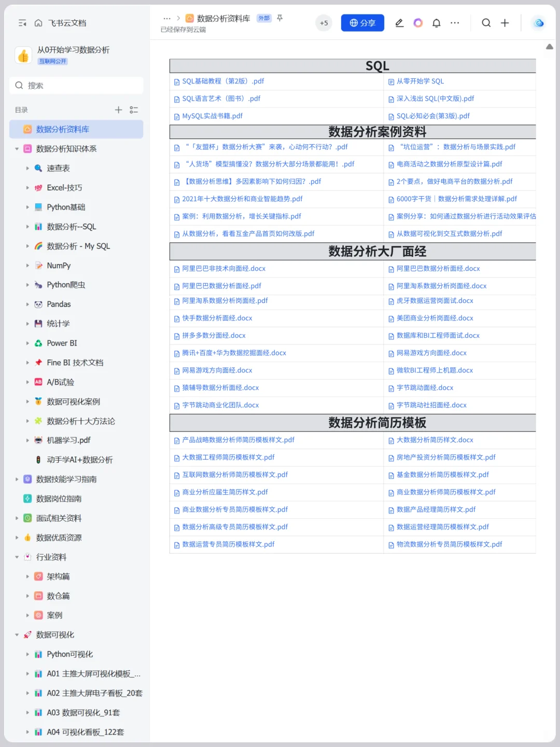560x747 pixels.
Task: Open the 数据分析 - My SQL page
Action: (x=78, y=246)
